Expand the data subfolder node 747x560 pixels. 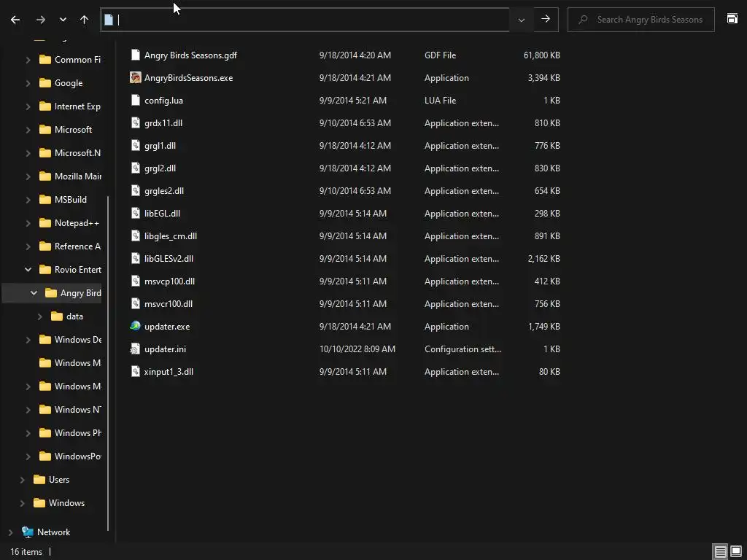(40, 316)
